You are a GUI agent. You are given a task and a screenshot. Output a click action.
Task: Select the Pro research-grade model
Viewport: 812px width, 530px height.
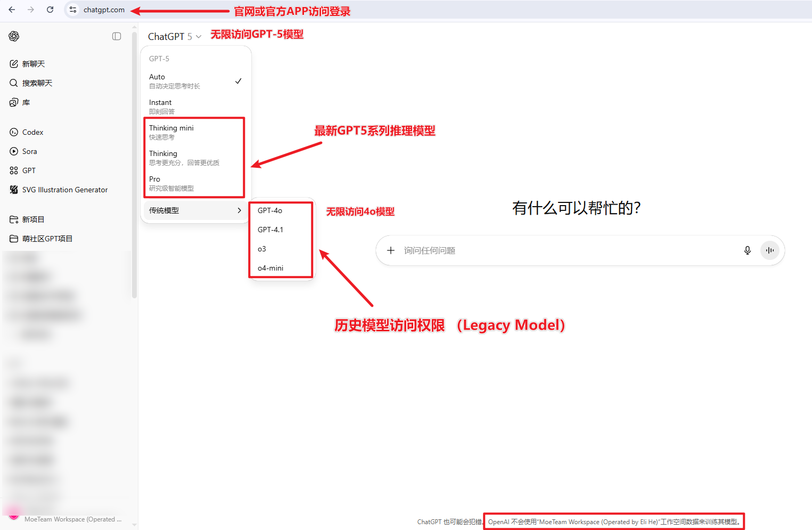(x=195, y=183)
